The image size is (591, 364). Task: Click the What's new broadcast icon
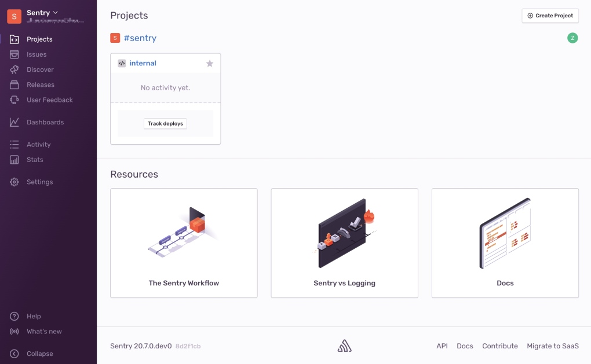coord(14,331)
